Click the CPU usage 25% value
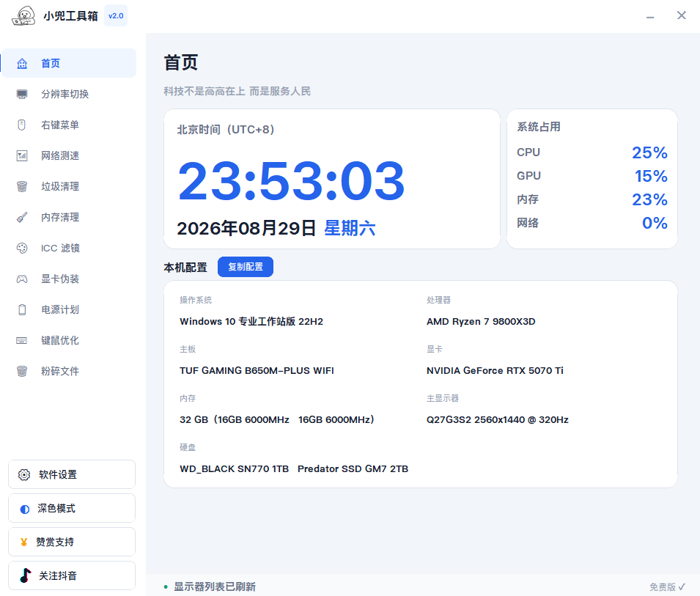Image resolution: width=700 pixels, height=596 pixels. tap(649, 152)
